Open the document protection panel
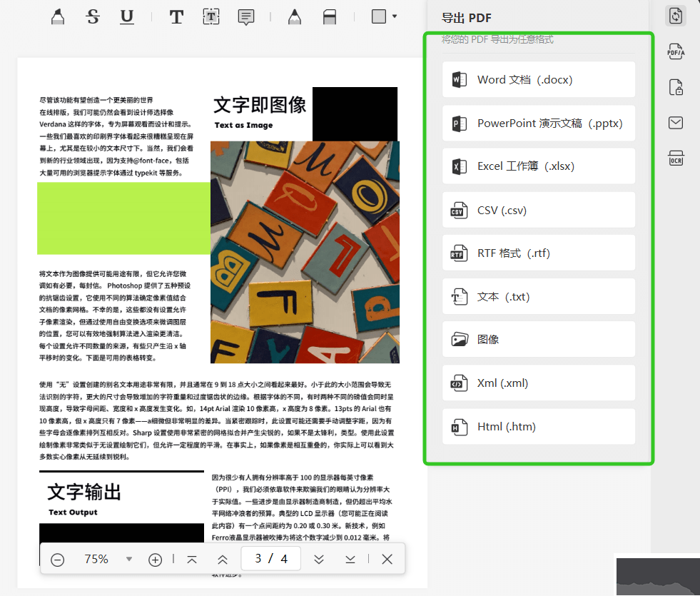The image size is (700, 596). (676, 87)
